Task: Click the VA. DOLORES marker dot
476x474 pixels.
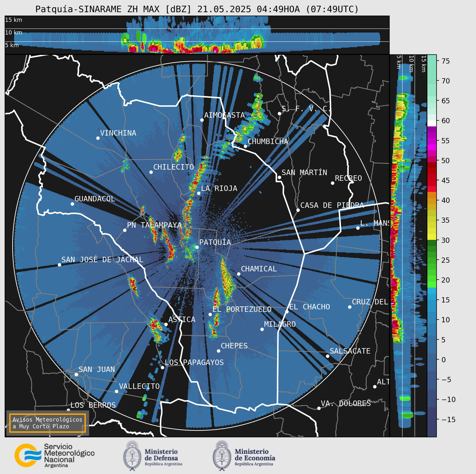Action: click(319, 408)
